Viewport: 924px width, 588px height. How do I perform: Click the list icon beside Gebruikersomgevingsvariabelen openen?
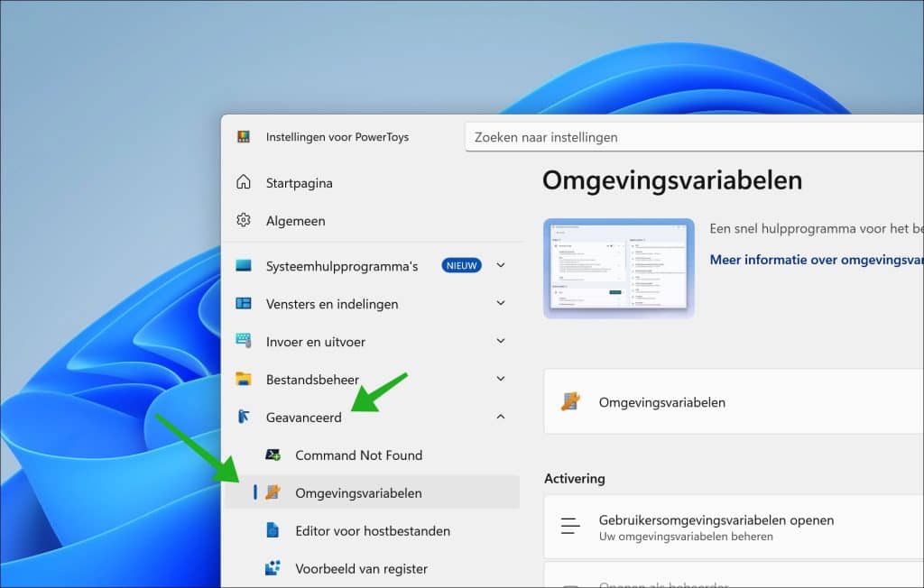tap(570, 526)
